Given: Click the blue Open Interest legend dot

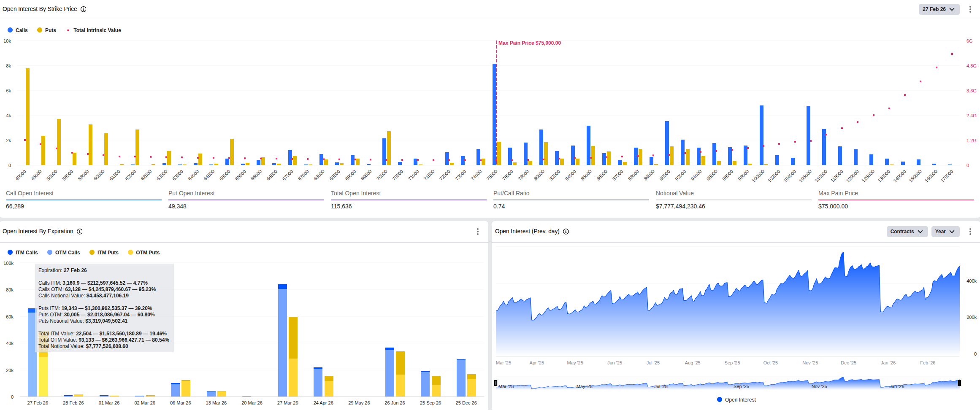Looking at the screenshot, I should (x=719, y=399).
